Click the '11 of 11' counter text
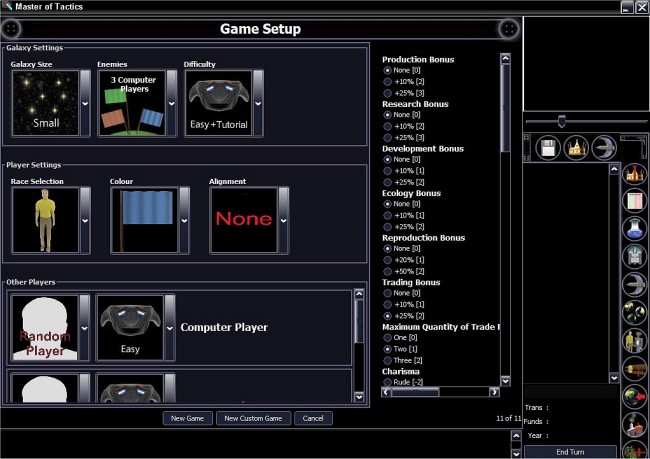 (x=509, y=418)
